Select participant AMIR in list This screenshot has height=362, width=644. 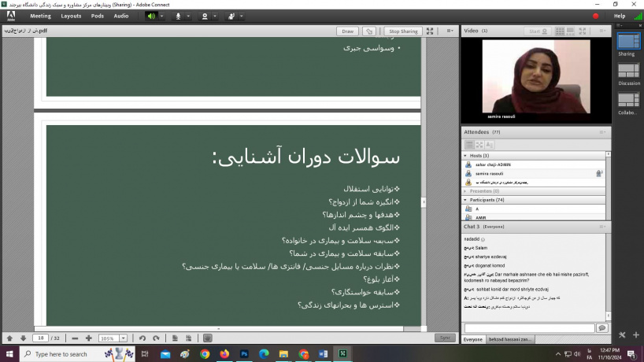[534, 217]
